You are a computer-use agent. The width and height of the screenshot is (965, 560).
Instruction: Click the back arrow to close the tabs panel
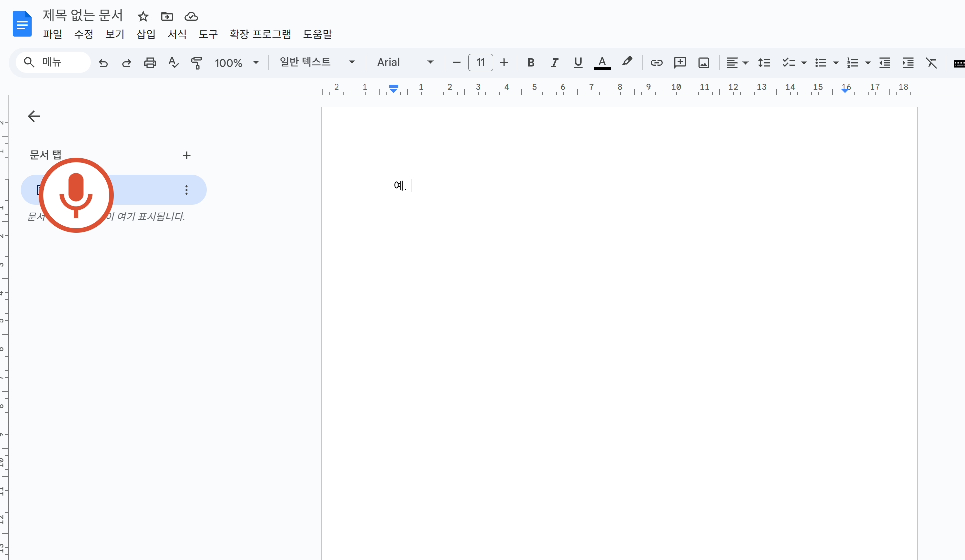click(x=34, y=116)
